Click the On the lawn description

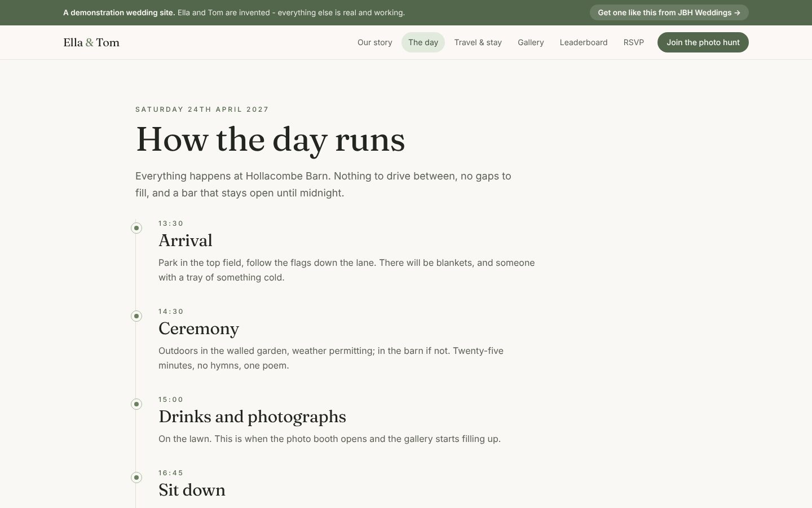(330, 439)
